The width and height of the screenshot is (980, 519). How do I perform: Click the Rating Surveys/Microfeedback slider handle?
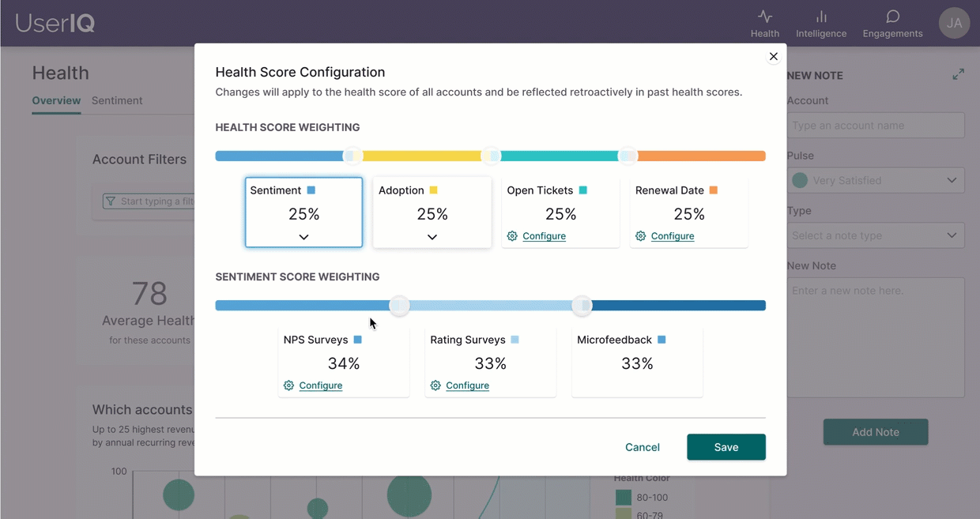(582, 306)
